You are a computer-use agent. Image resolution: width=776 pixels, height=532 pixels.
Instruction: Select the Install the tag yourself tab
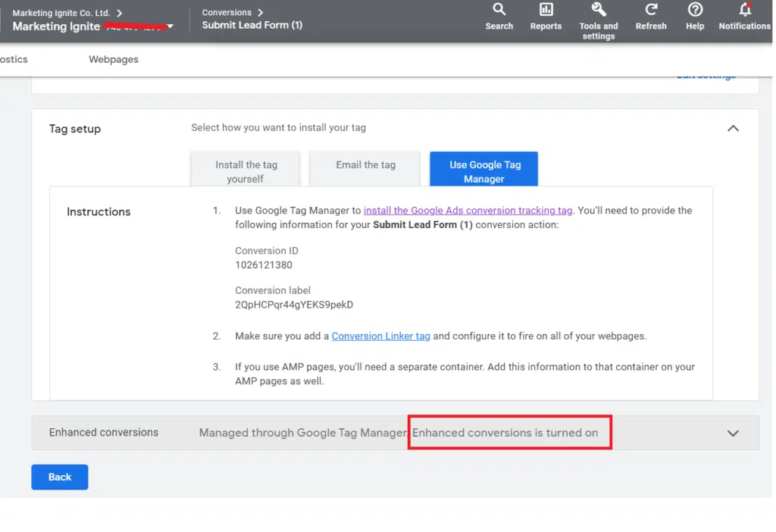click(x=246, y=171)
